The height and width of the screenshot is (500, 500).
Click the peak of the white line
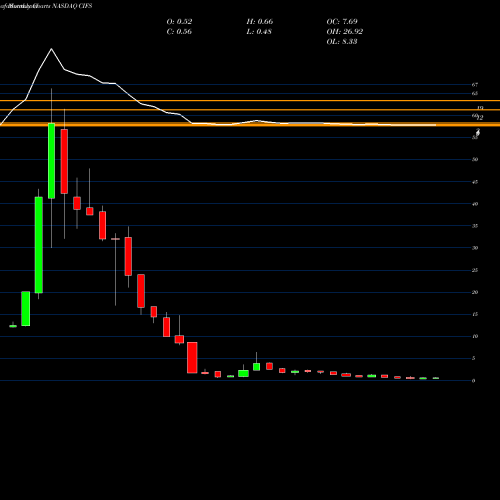click(x=51, y=49)
